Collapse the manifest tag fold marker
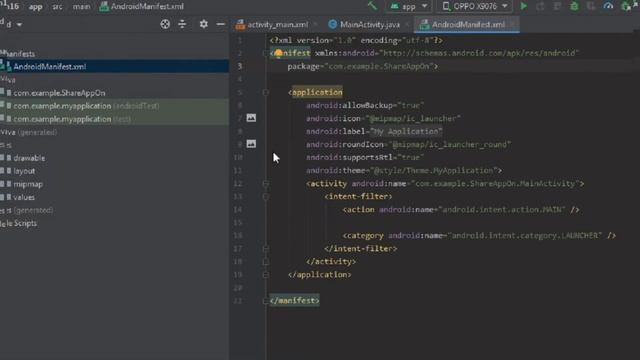 tap(266, 53)
